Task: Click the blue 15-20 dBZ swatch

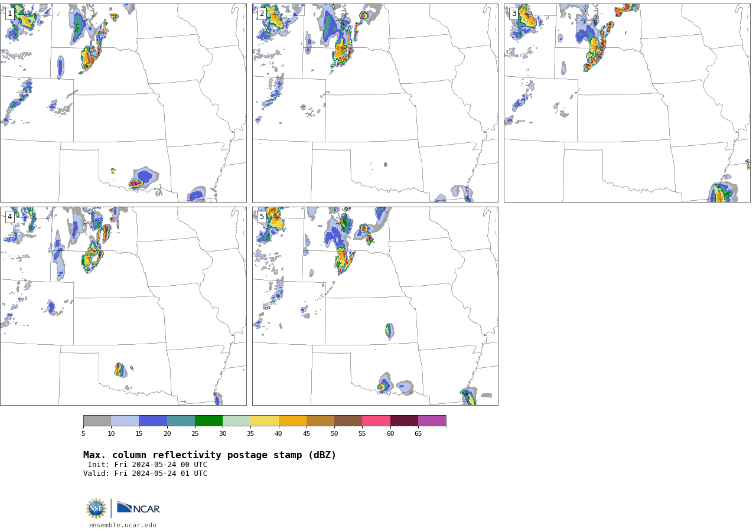Action: (153, 421)
